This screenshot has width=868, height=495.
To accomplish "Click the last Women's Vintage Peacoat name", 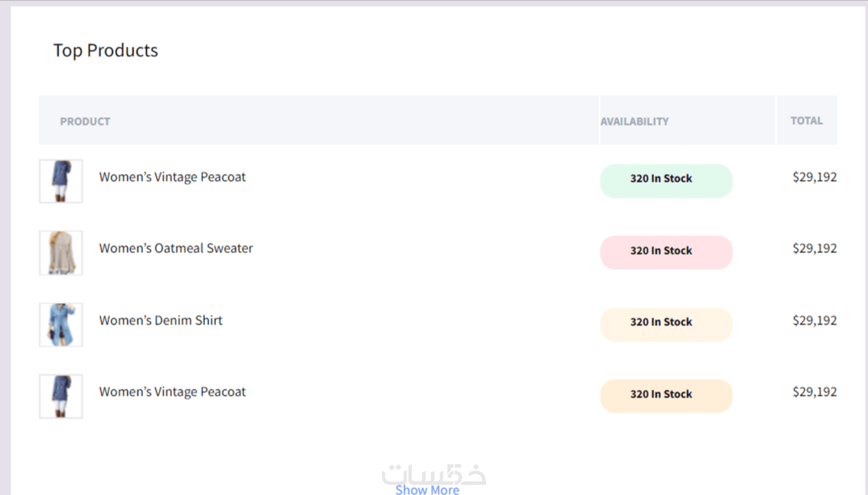I will [x=172, y=392].
